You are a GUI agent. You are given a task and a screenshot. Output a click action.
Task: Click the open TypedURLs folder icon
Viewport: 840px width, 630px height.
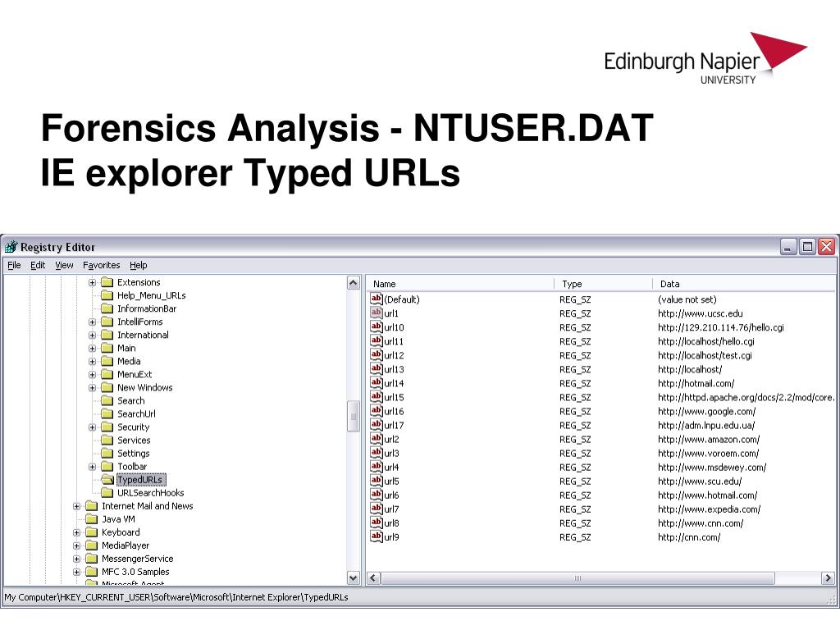pos(107,479)
